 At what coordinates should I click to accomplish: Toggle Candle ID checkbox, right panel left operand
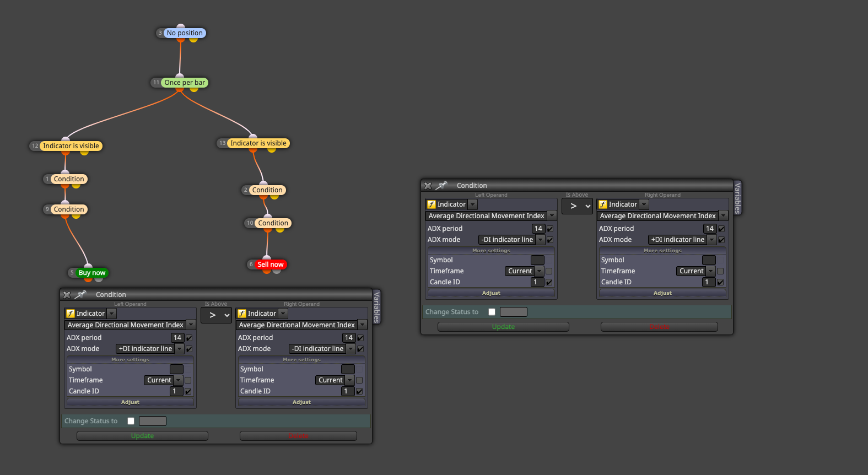point(549,282)
